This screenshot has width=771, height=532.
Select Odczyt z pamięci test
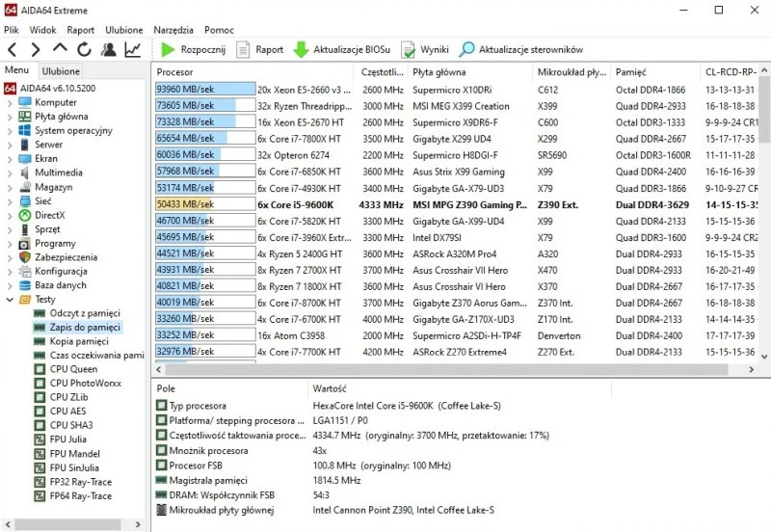pyautogui.click(x=85, y=313)
